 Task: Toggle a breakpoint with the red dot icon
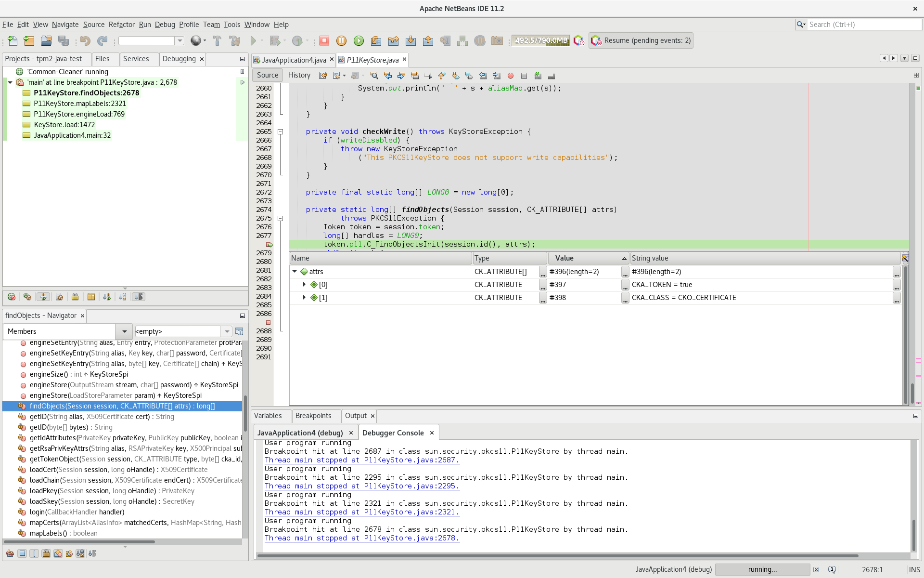click(x=511, y=76)
